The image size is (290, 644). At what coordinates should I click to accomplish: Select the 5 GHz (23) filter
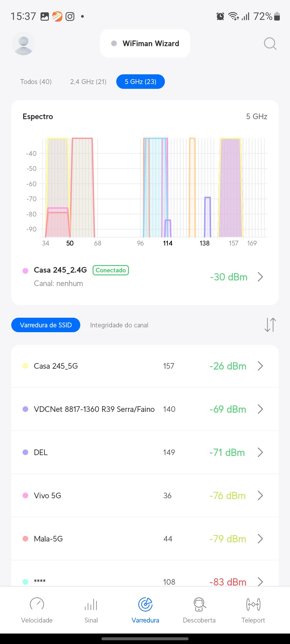[140, 82]
